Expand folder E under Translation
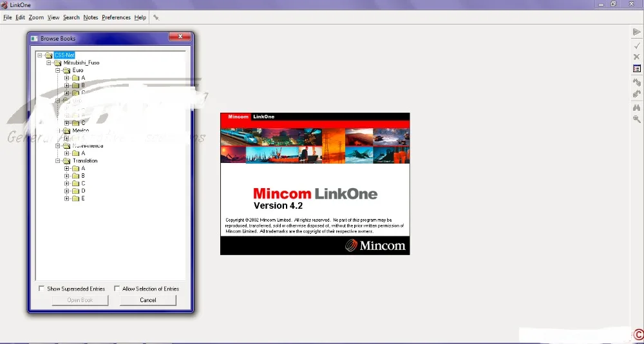 coord(67,198)
